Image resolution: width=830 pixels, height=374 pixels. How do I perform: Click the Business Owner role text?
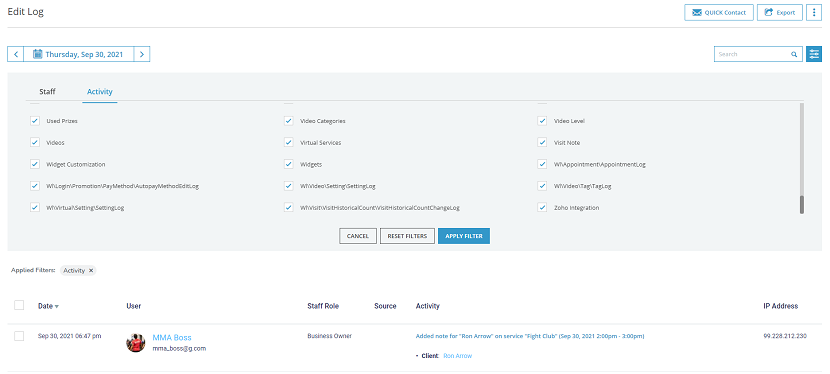329,336
